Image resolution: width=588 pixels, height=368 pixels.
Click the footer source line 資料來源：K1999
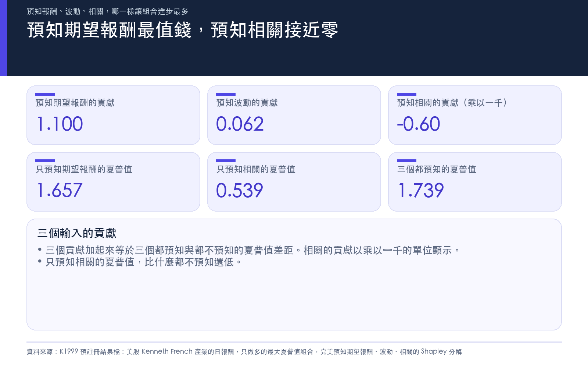[x=244, y=352]
